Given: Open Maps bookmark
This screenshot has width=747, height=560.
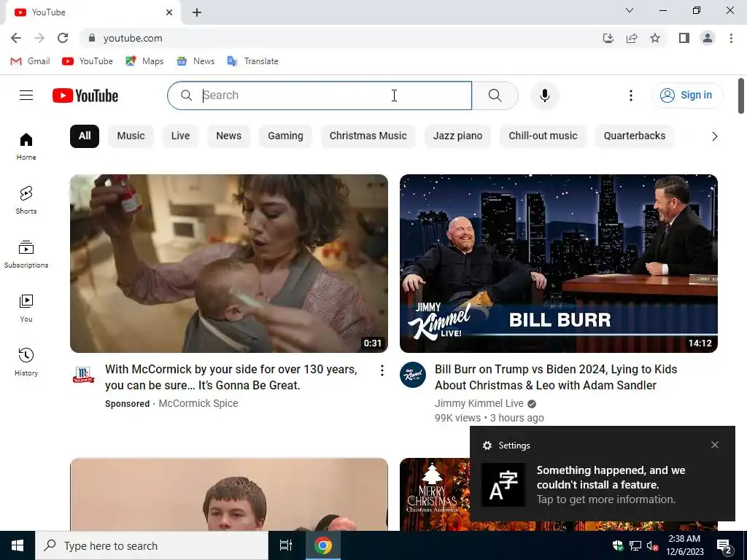Looking at the screenshot, I should pos(144,61).
